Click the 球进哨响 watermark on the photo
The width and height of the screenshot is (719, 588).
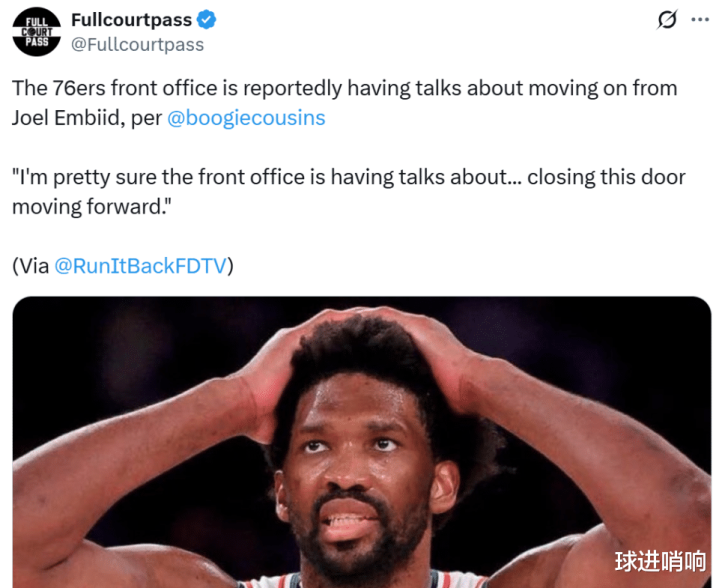coord(660,561)
